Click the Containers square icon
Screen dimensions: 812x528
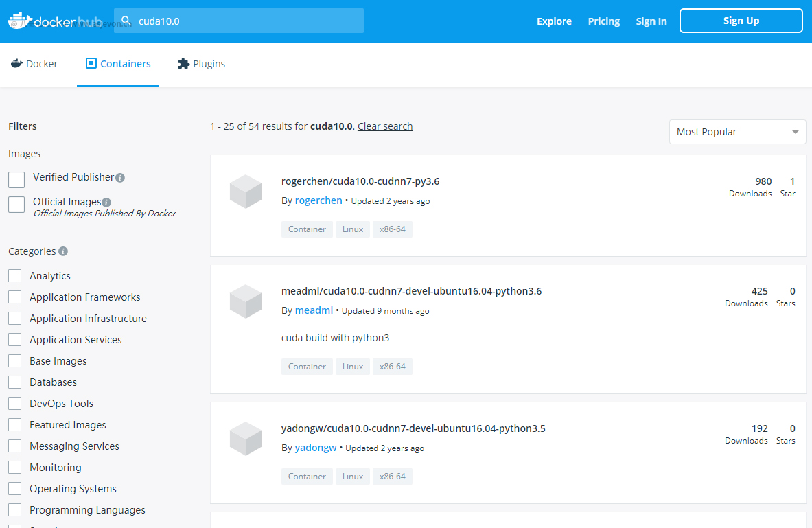(x=91, y=63)
